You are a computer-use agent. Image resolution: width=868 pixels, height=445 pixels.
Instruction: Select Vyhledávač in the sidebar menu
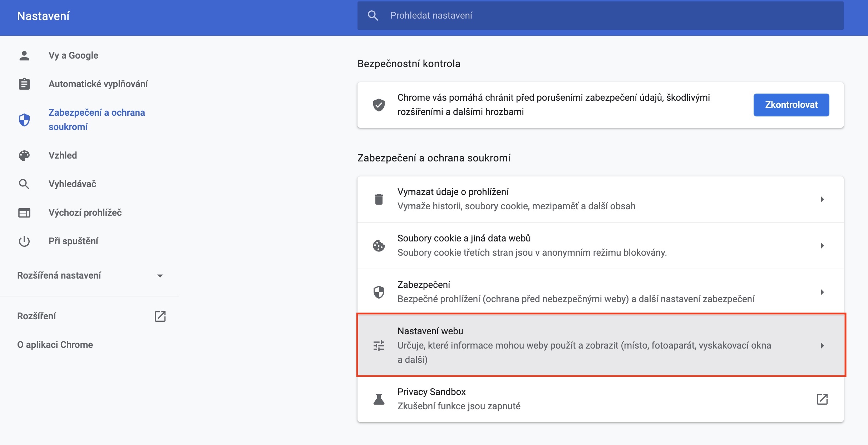click(x=72, y=184)
